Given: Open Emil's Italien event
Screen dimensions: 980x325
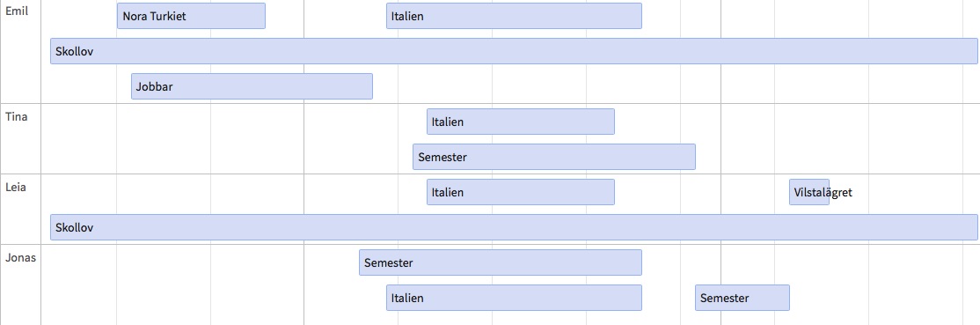Looking at the screenshot, I should point(514,16).
